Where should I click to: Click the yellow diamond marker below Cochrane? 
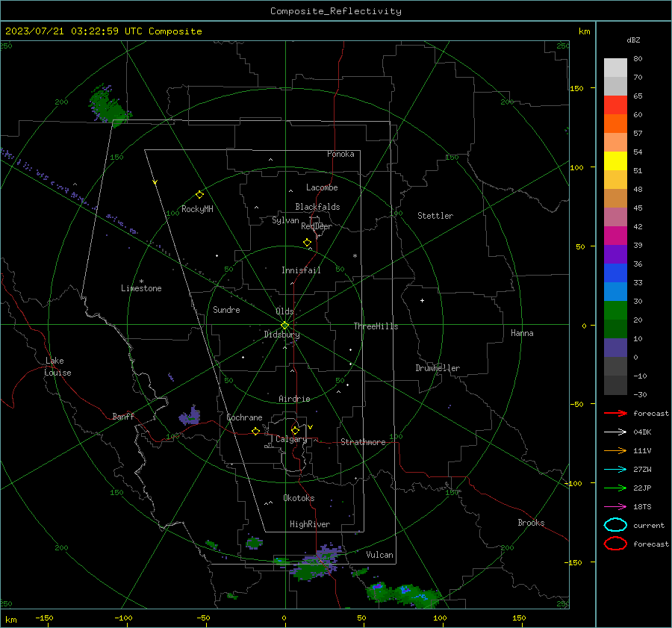255,432
